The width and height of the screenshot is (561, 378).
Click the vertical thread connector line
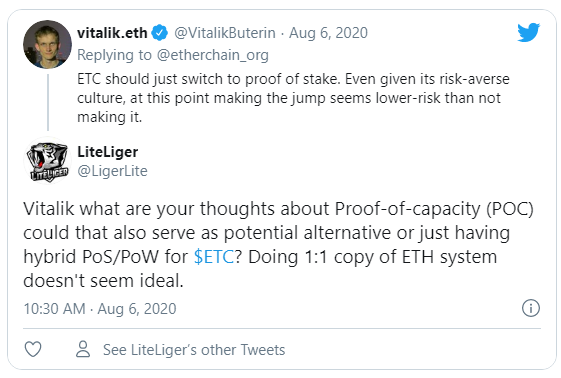pyautogui.click(x=48, y=102)
